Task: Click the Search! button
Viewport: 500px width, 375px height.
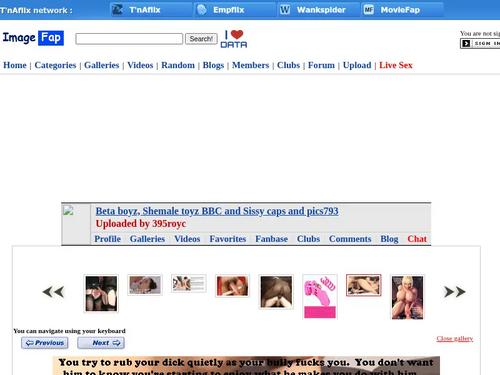Action: (201, 39)
